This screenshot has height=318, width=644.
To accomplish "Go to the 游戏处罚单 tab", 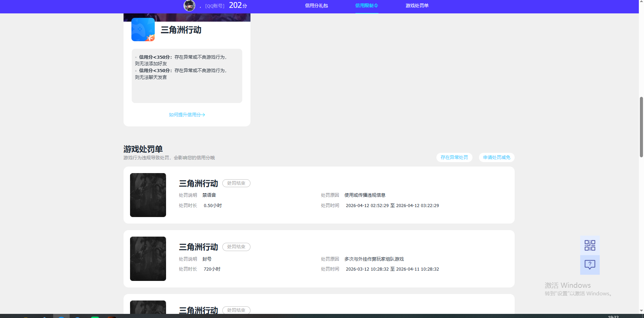I will click(417, 5).
